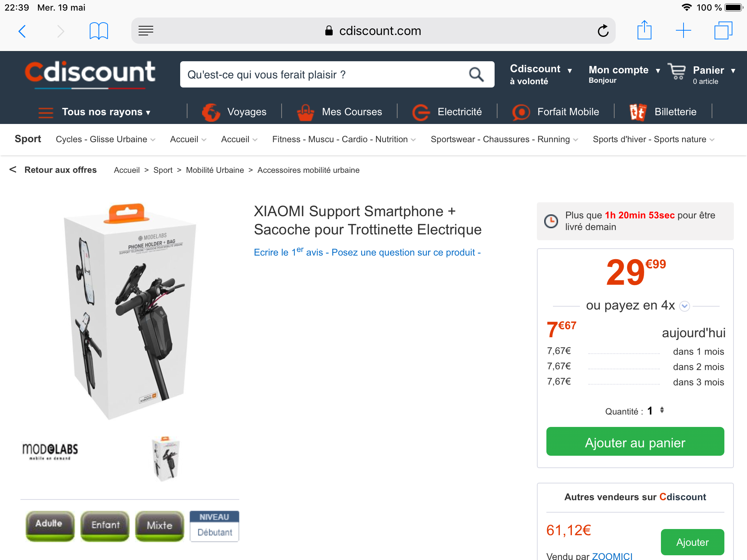
Task: Expand Fitness - Muscu - Cardio - Nutrition
Action: tap(344, 139)
